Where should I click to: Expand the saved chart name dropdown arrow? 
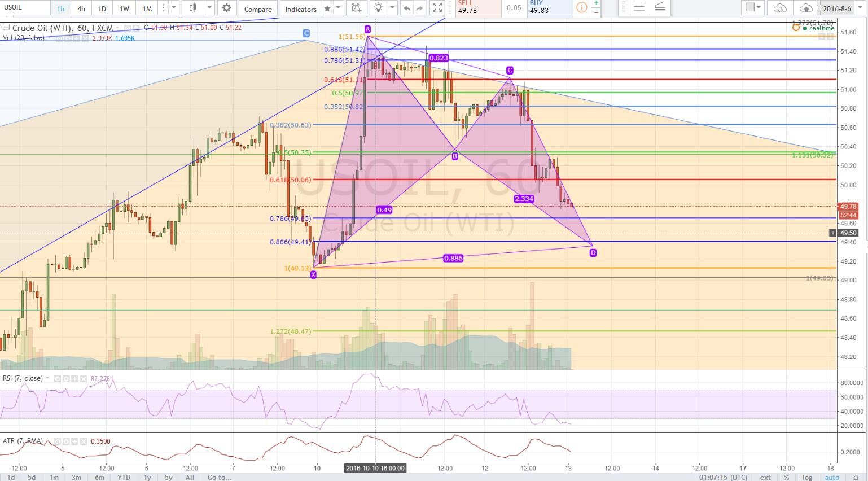click(x=860, y=8)
